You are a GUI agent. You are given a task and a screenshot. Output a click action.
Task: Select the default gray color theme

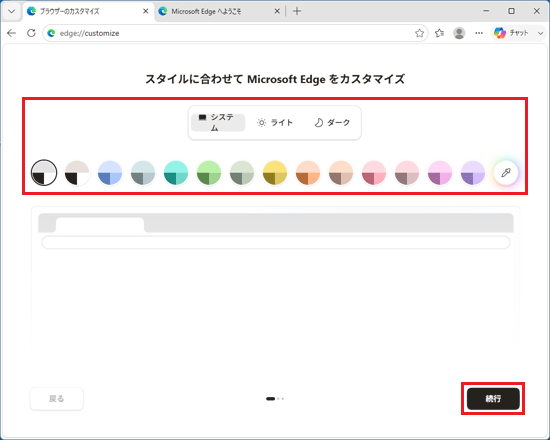tap(44, 172)
